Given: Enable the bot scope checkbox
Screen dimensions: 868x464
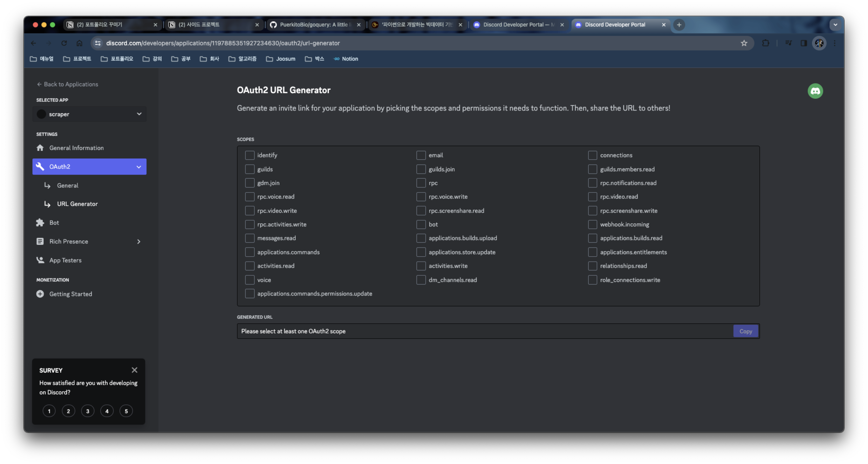Looking at the screenshot, I should click(421, 225).
